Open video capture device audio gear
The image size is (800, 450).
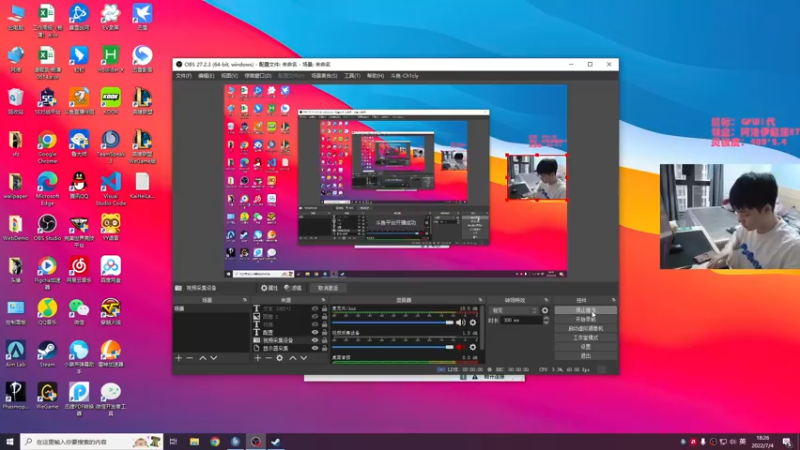click(473, 347)
